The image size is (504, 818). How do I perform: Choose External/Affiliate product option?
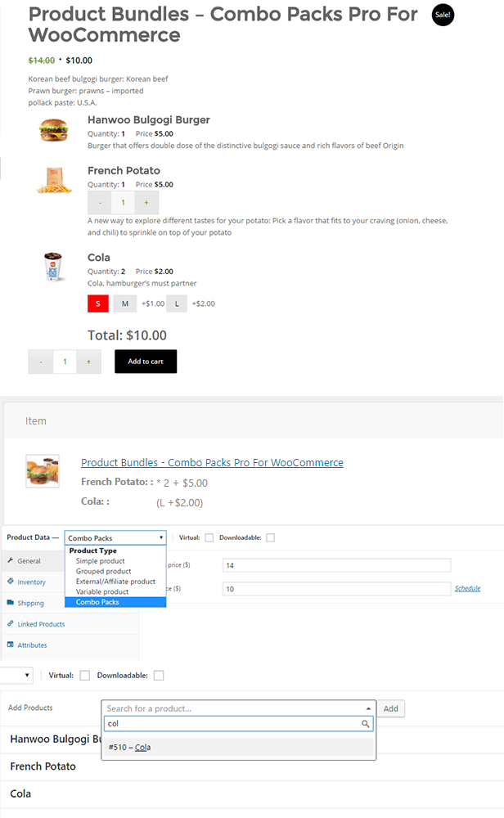(x=115, y=581)
